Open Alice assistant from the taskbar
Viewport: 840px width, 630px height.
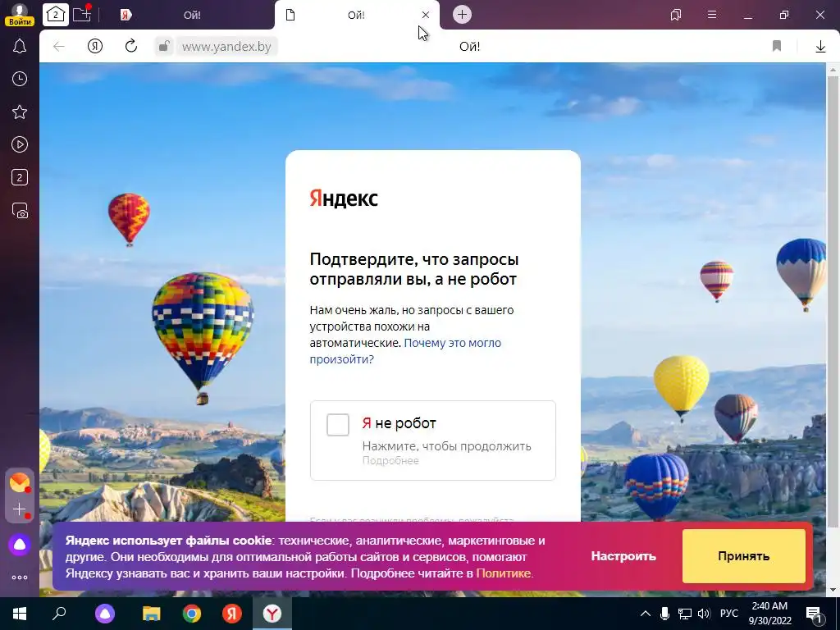[x=105, y=614]
